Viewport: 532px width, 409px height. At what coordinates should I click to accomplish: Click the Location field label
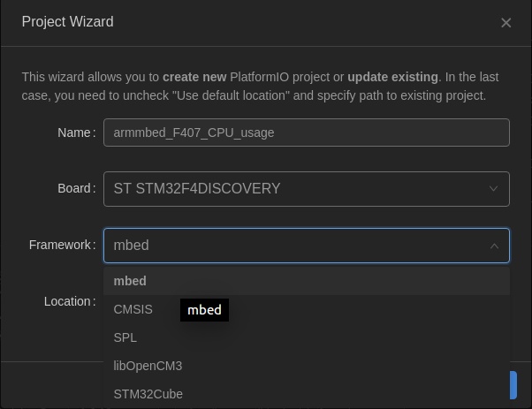pyautogui.click(x=69, y=301)
